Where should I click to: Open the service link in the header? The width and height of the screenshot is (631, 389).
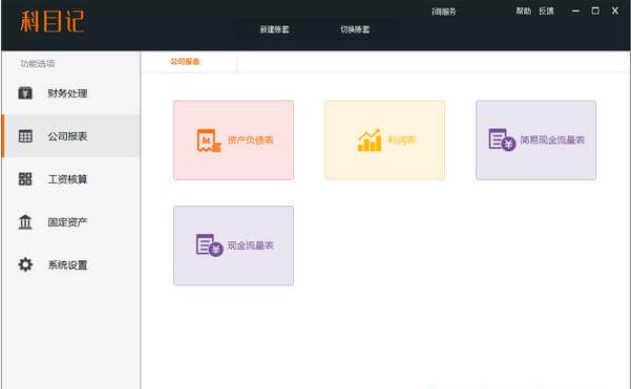pos(444,12)
